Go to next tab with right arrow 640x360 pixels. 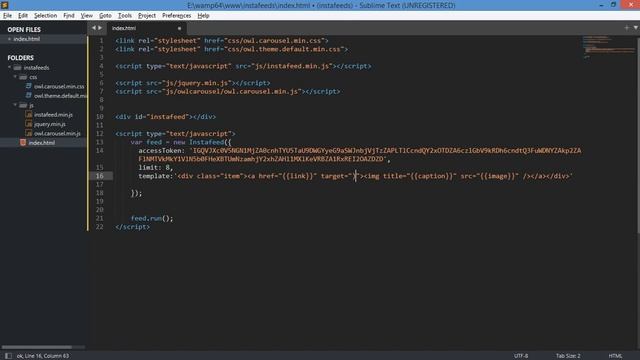coord(100,28)
